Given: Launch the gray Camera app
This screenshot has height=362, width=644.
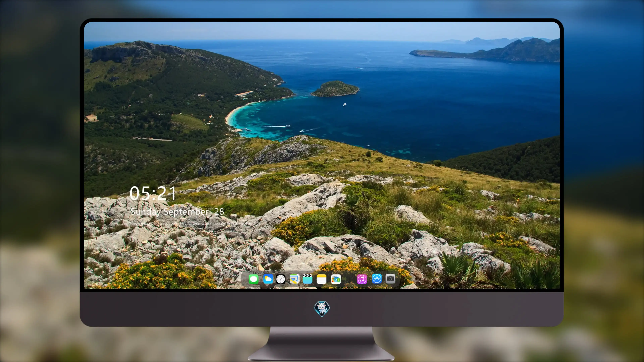Looking at the screenshot, I should click(390, 279).
